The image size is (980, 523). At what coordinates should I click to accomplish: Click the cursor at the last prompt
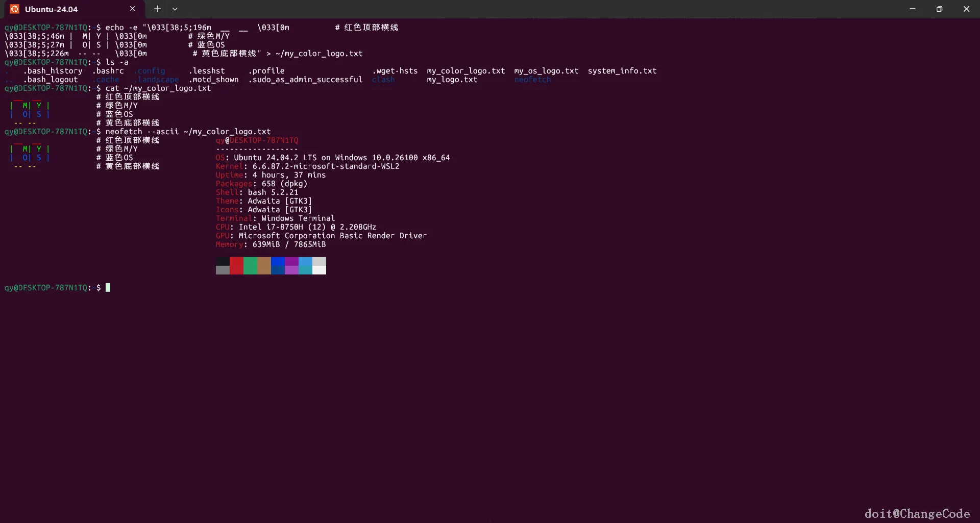click(108, 288)
